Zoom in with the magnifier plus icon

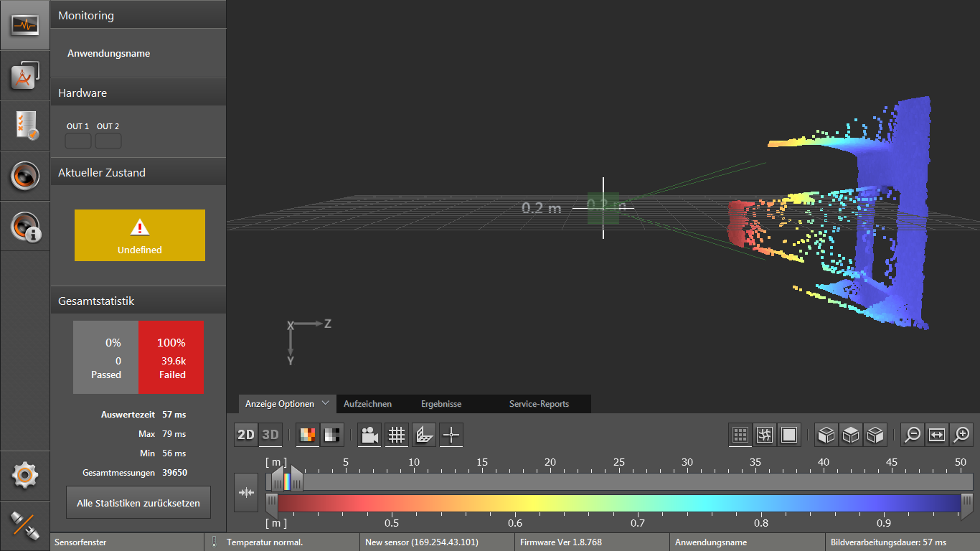point(962,435)
